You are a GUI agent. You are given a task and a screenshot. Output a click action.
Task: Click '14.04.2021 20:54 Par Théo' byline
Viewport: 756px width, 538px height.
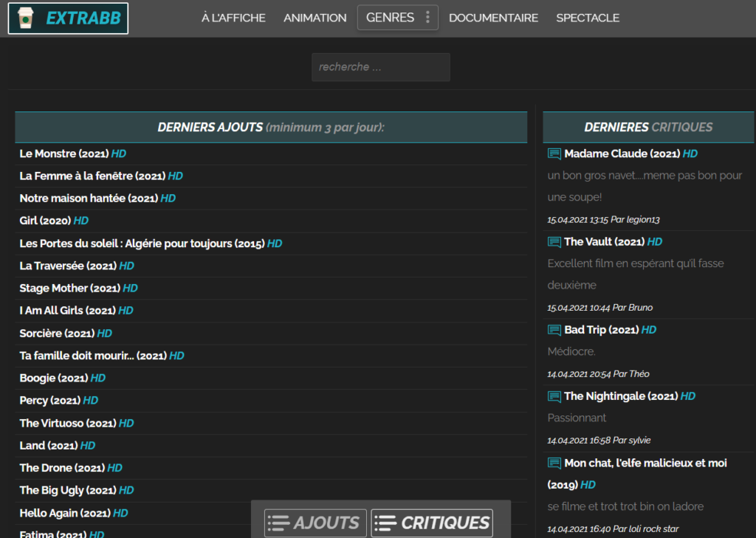598,374
